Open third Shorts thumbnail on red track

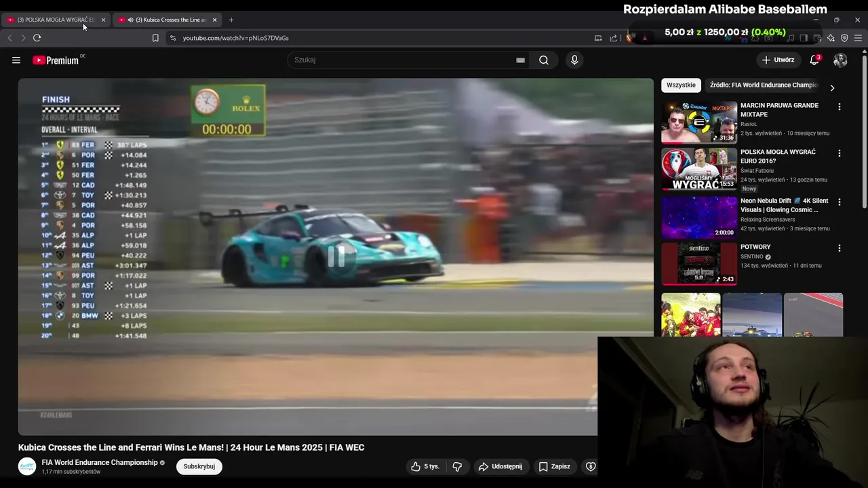(x=813, y=315)
